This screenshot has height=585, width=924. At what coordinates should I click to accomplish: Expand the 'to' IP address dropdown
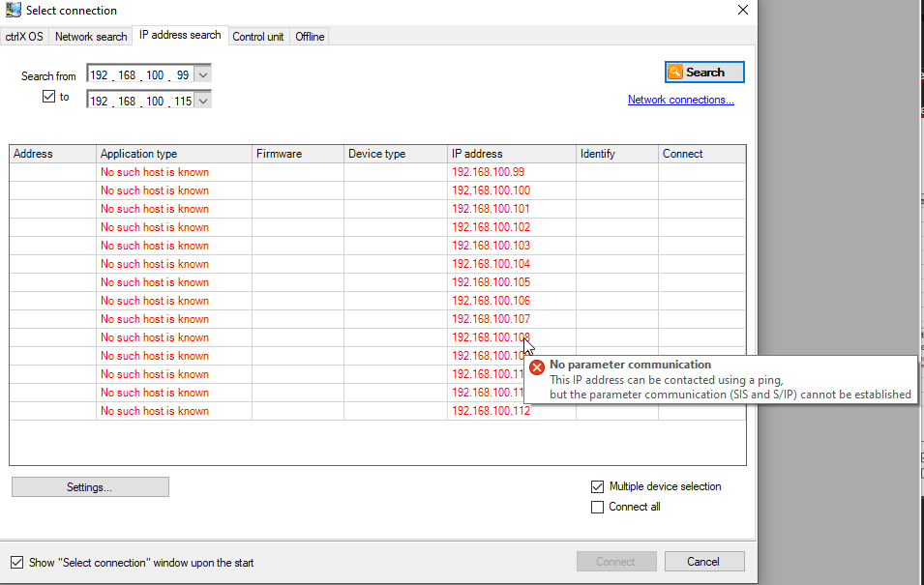[x=202, y=101]
